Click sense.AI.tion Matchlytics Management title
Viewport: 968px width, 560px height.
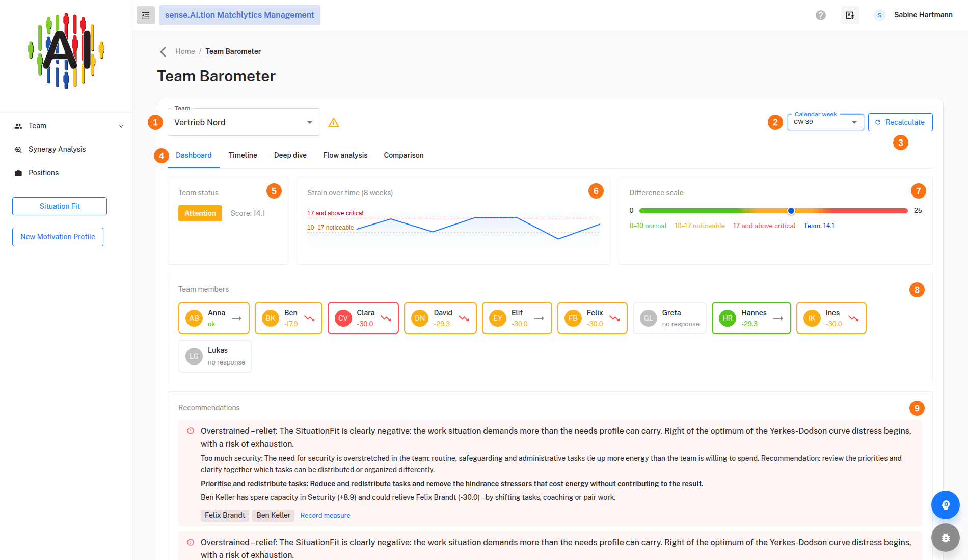tap(239, 15)
